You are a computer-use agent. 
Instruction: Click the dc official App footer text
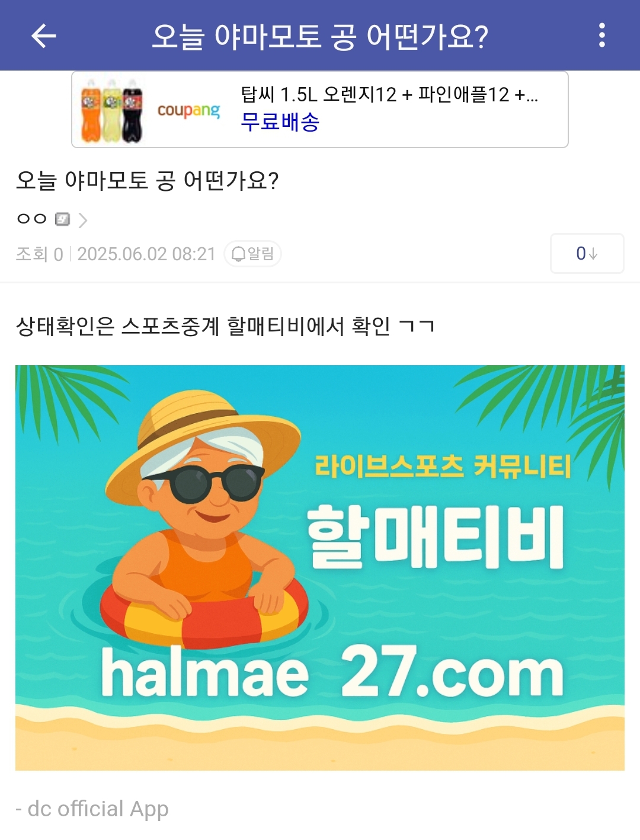(x=92, y=809)
